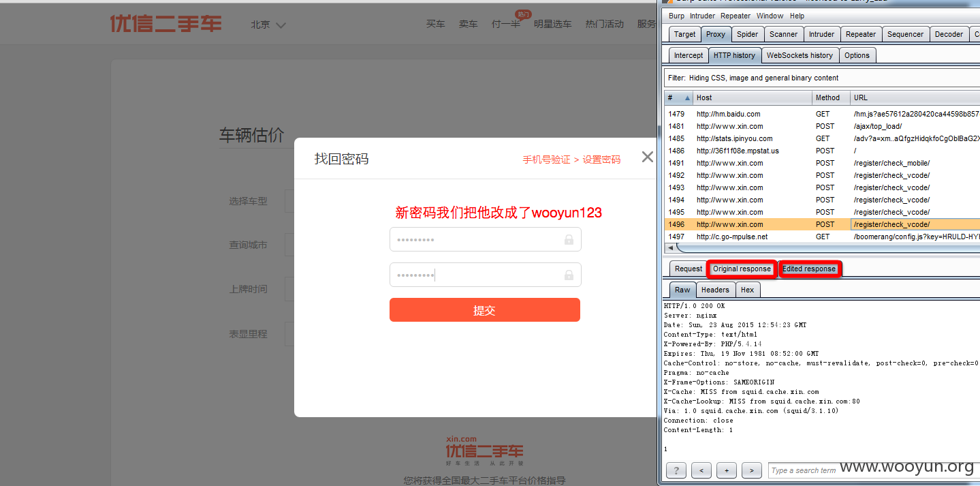Open the 卖车 navigation link

[x=469, y=25]
